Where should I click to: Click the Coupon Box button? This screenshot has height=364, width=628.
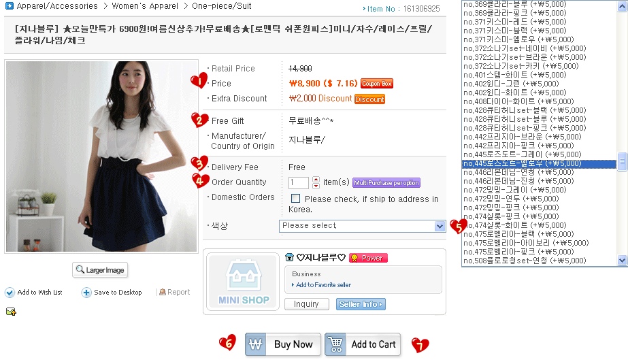click(x=377, y=83)
